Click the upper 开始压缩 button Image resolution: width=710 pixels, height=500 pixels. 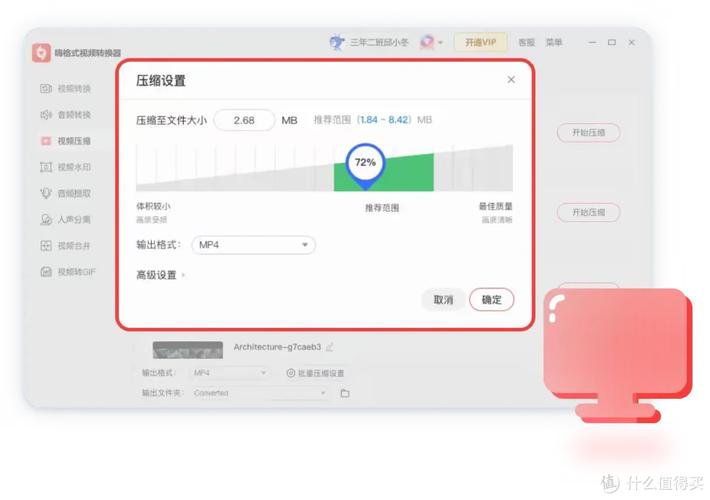tap(588, 133)
